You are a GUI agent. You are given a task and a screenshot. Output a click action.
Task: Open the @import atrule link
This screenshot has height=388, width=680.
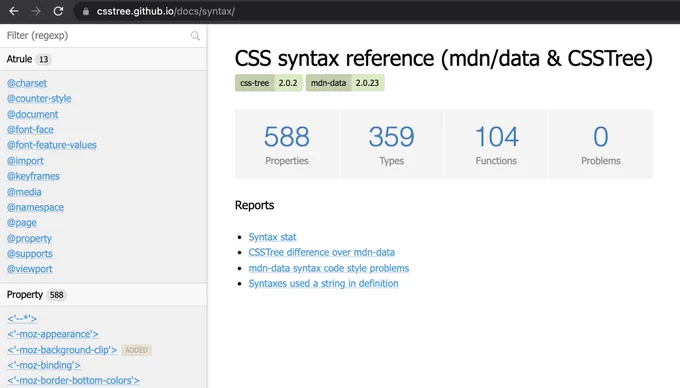[25, 161]
